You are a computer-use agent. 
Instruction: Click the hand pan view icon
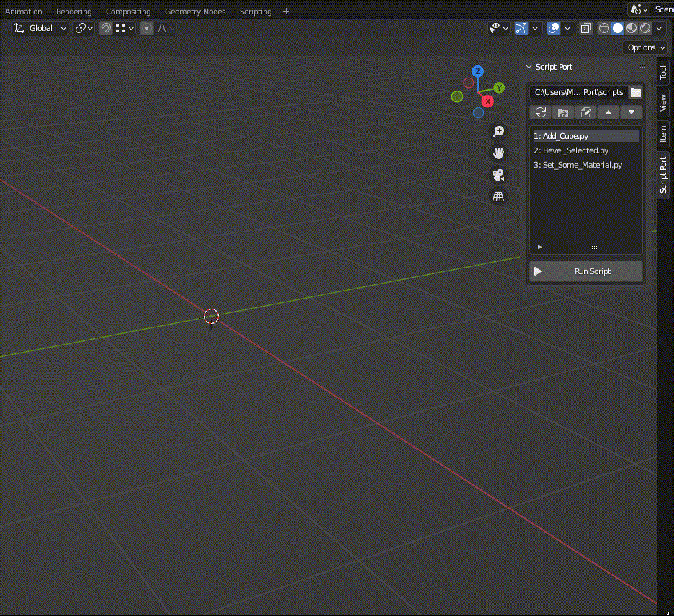498,153
